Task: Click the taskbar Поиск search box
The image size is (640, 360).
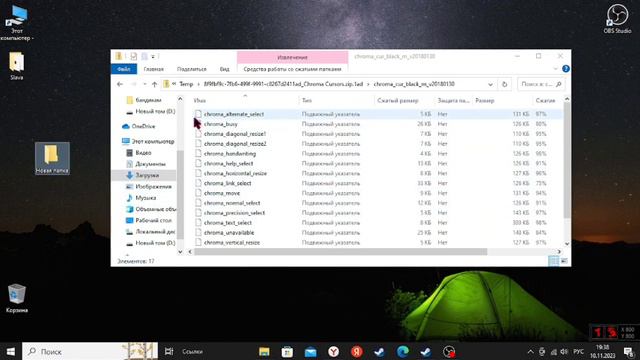Action: pyautogui.click(x=90, y=351)
